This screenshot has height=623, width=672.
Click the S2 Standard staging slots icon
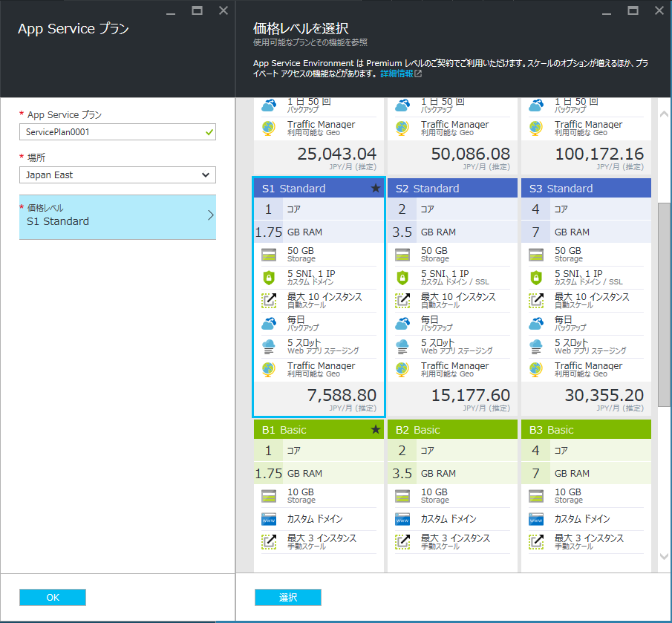402,347
